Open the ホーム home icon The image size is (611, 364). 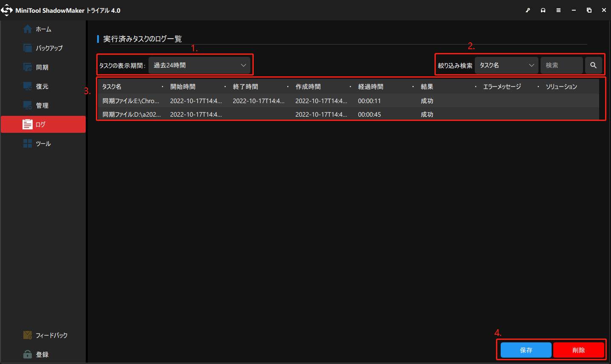pos(28,29)
